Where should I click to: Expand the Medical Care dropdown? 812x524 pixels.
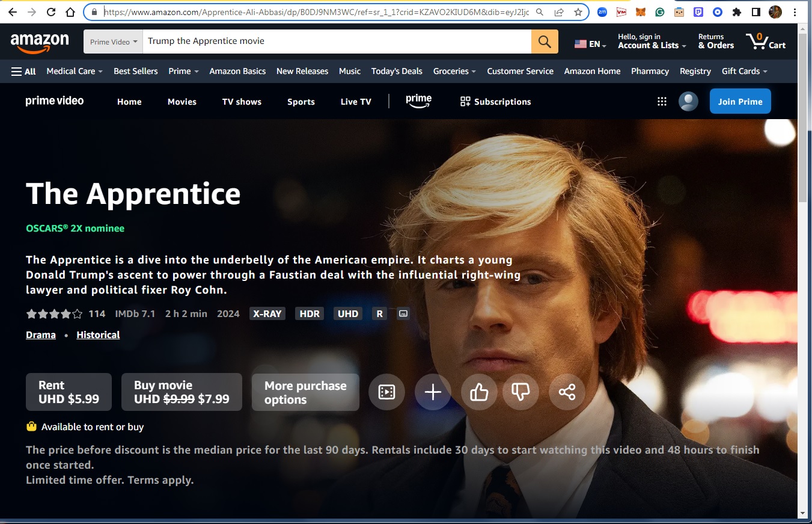coord(75,71)
